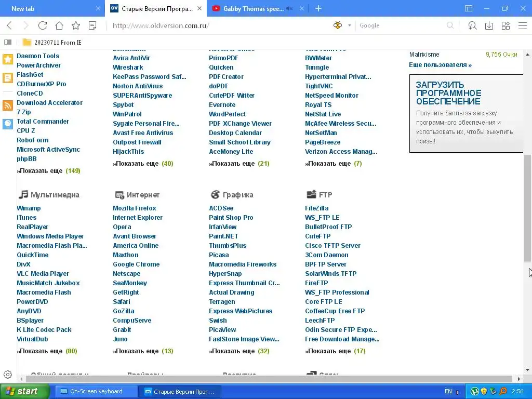Image resolution: width=532 pixels, height=399 pixels.
Task: Show more graphics apps (32)
Action: (239, 351)
